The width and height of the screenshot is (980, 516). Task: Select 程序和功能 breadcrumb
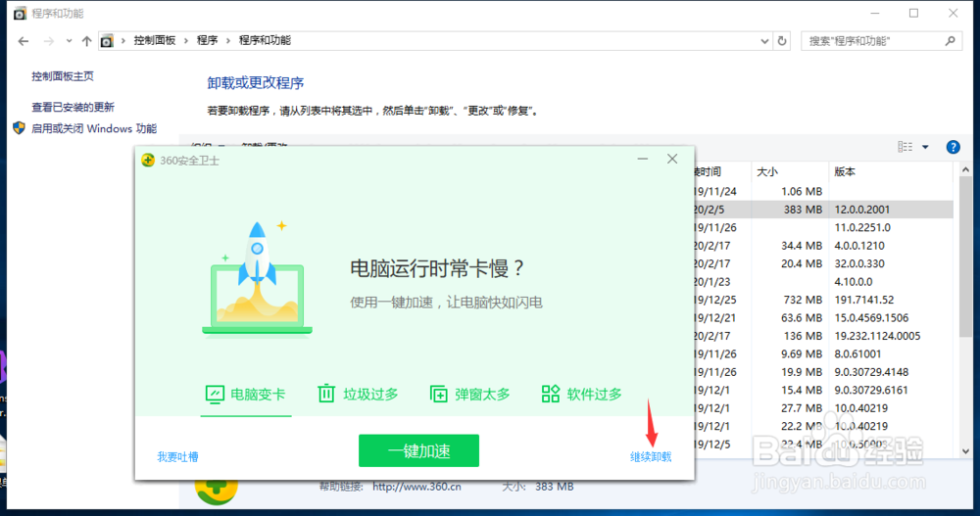coord(265,40)
